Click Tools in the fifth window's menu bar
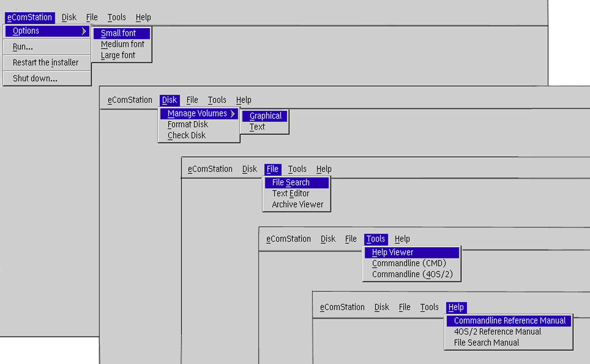 click(x=429, y=307)
